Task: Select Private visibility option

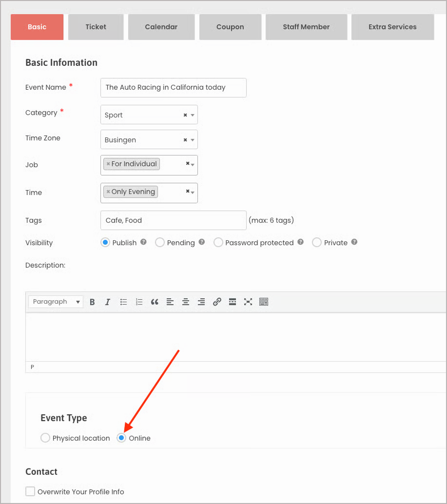Action: 317,243
